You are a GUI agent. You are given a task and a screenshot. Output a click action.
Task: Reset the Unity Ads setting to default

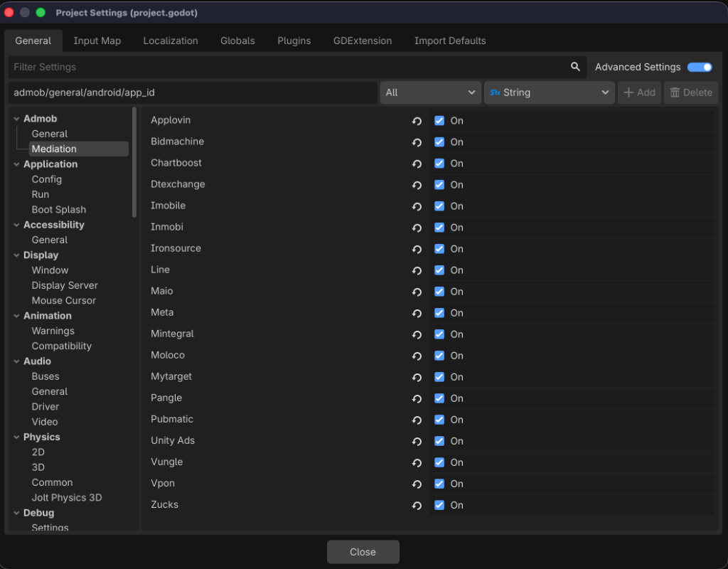[x=417, y=442]
